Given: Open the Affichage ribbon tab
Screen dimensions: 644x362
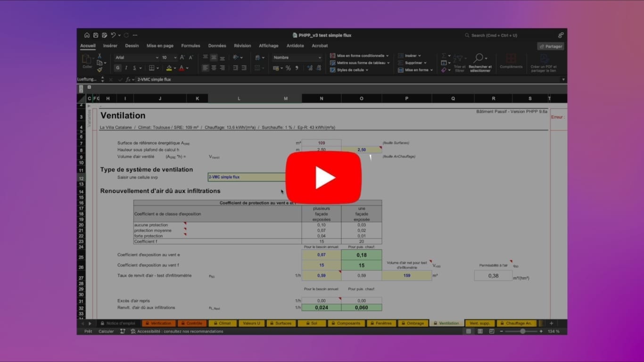Looking at the screenshot, I should pos(269,46).
